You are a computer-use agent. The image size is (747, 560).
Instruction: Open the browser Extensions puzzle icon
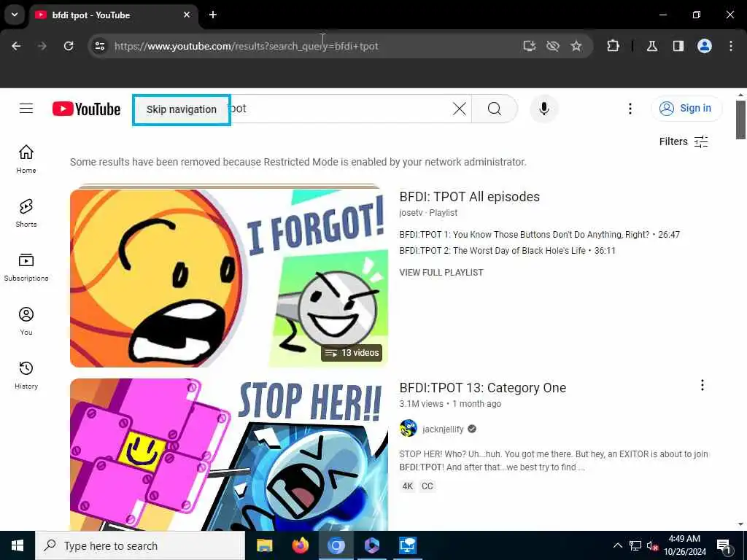point(613,46)
